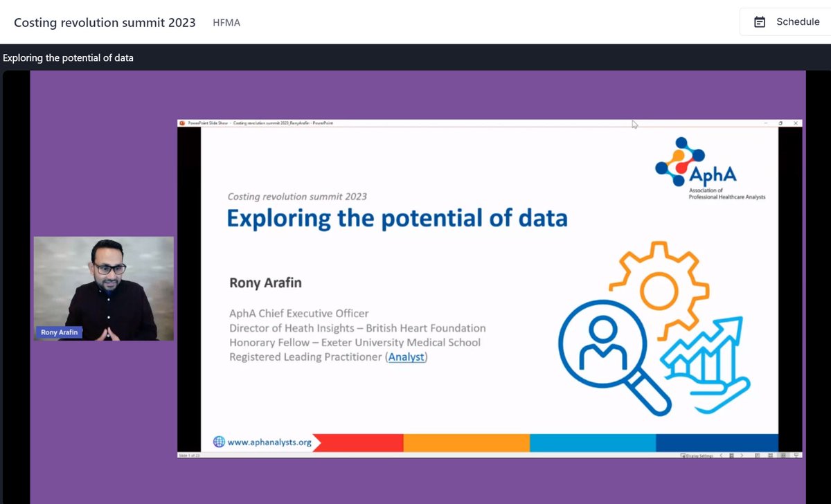Image resolution: width=831 pixels, height=504 pixels.
Task: Click the Rony Arafin speaker video thumbnail
Action: (104, 289)
